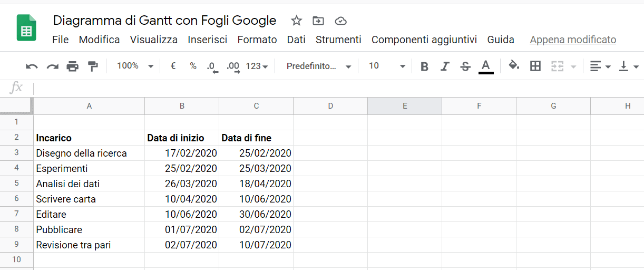The image size is (644, 270).
Task: Open the 100% zoom dropdown
Action: tap(135, 66)
